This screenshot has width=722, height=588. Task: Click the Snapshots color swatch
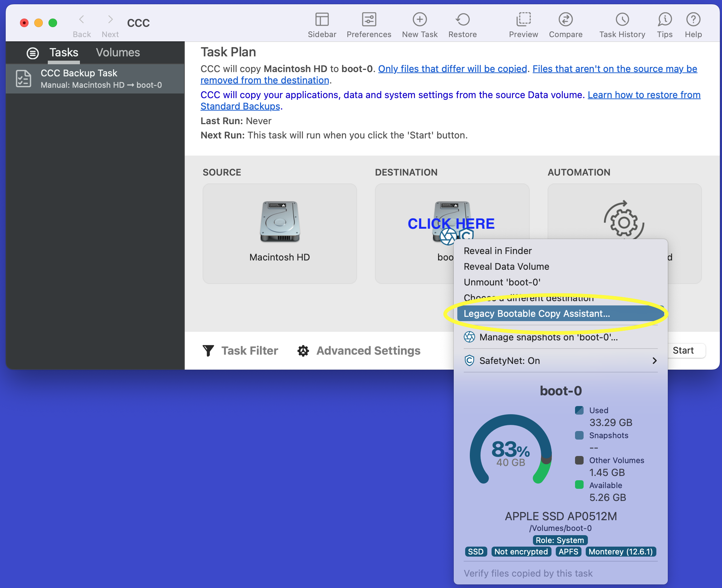click(579, 435)
